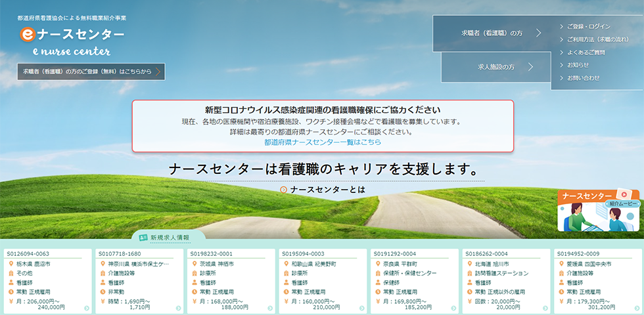Click location pin icon beside 北海道 旭川市

470,264
